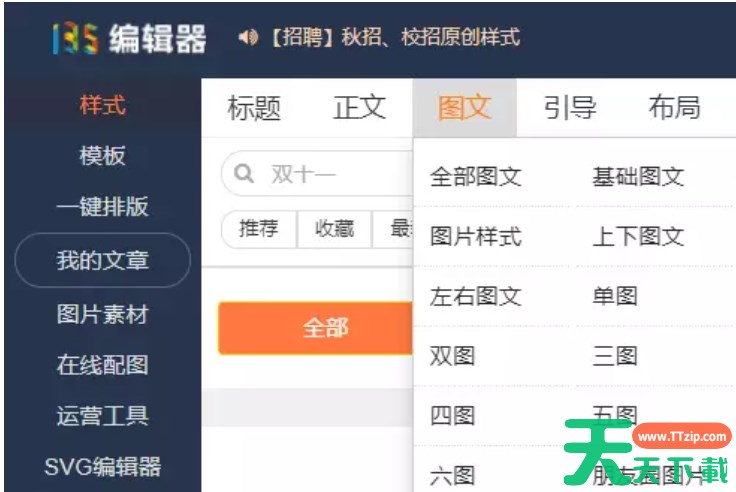Click the orange 全部 button

(x=315, y=328)
